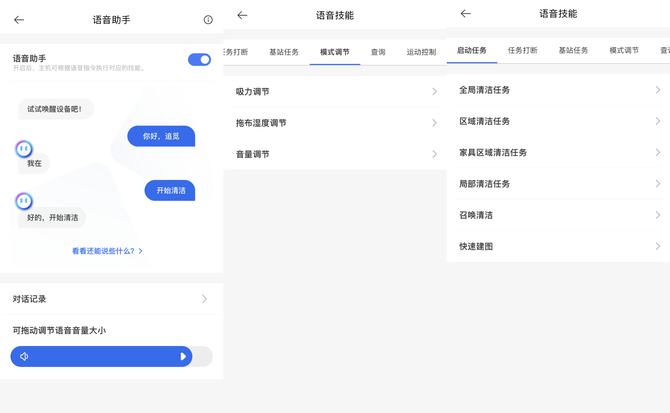The image size is (670, 413).
Task: Tap the robot avatar beside 好的，开始清洁
Action: pos(24,201)
